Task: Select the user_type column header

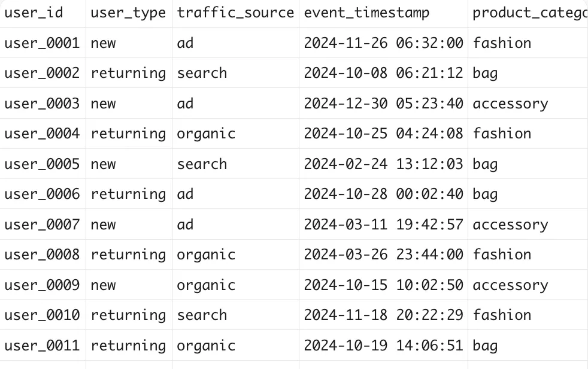Action: (x=129, y=13)
